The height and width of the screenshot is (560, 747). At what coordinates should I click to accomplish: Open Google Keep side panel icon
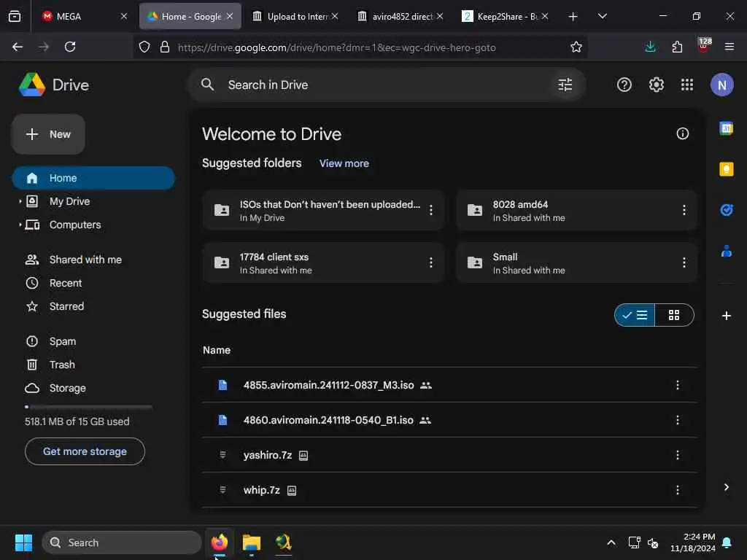click(x=726, y=169)
